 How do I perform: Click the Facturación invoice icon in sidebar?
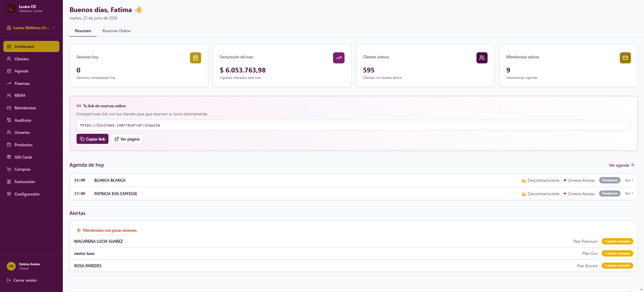[x=9, y=182]
